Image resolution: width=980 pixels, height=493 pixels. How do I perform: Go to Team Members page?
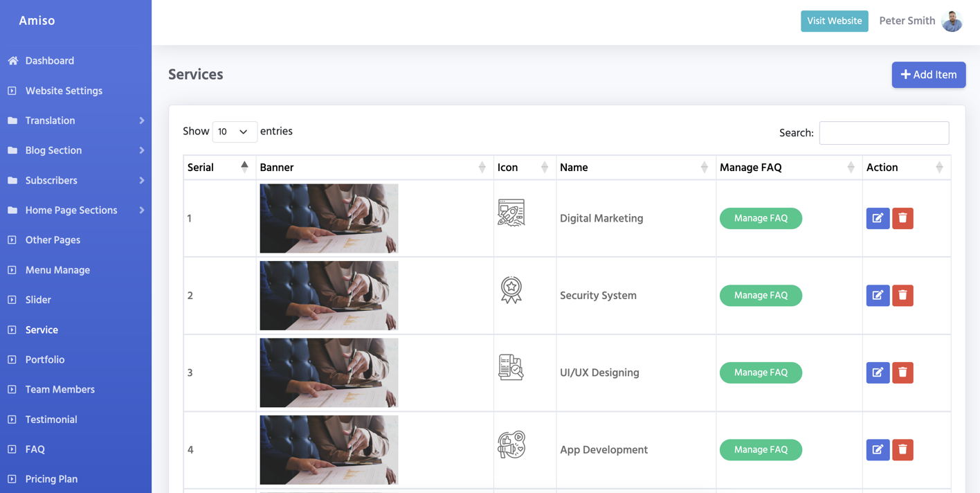[x=60, y=390]
